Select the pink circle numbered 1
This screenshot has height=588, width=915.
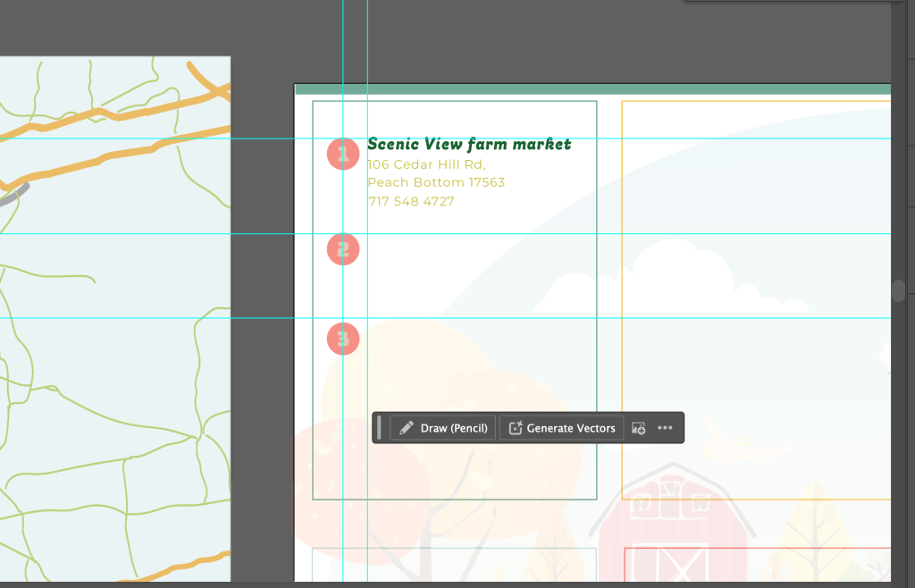point(343,154)
